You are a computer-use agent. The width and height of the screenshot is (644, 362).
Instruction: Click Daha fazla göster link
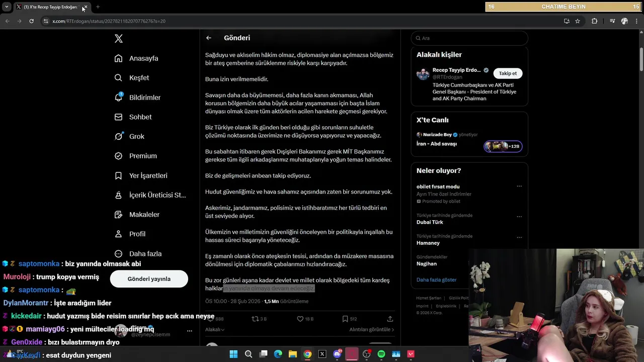point(436,280)
